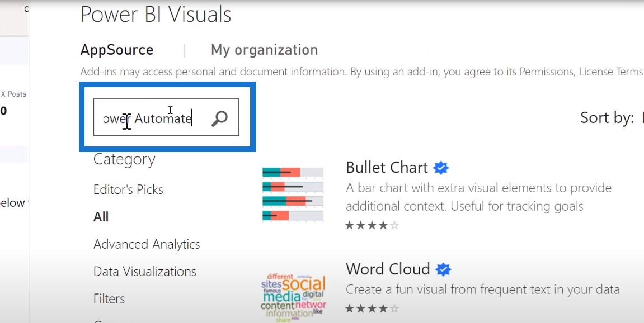The width and height of the screenshot is (644, 323).
Task: Select the All category
Action: [101, 217]
